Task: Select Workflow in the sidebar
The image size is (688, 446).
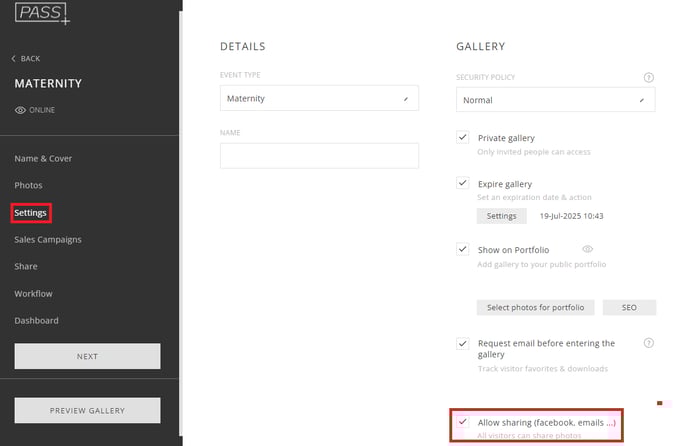Action: tap(33, 294)
